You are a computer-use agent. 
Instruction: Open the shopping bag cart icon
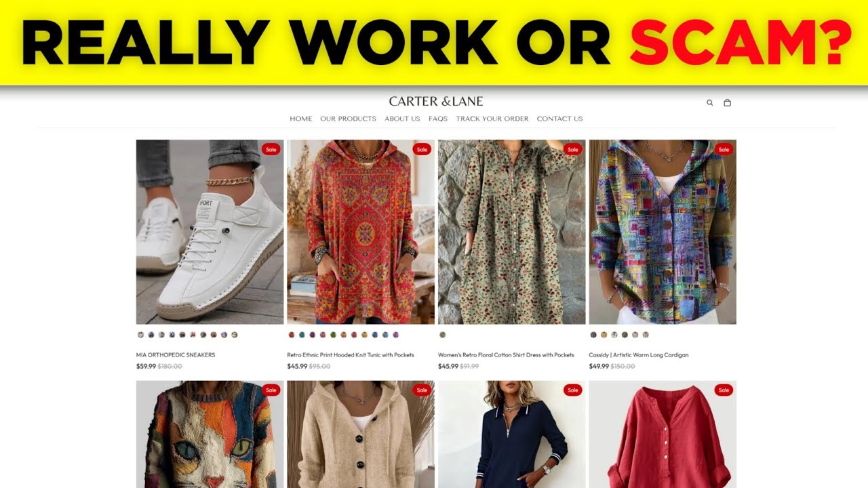[x=727, y=103]
